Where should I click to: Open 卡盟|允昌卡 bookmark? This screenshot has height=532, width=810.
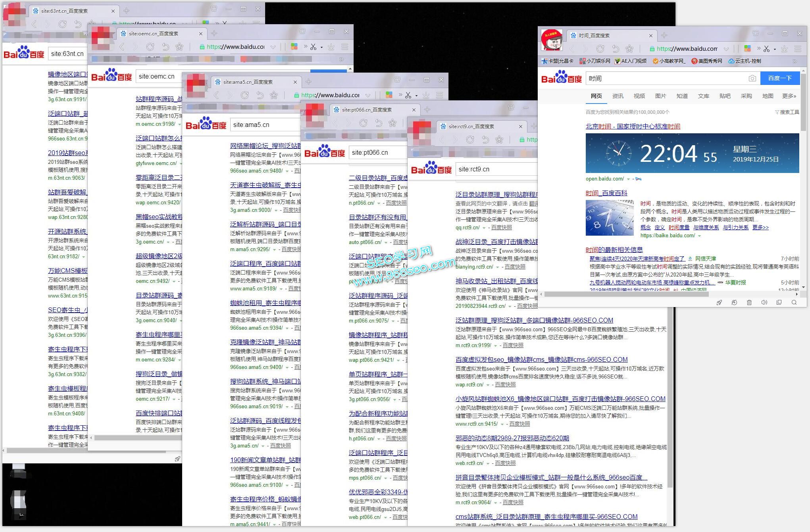[x=558, y=61]
